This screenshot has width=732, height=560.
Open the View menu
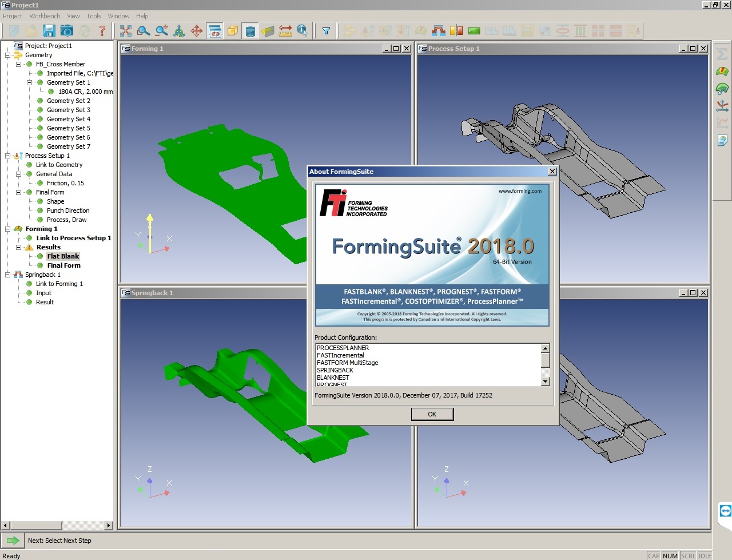tap(73, 16)
